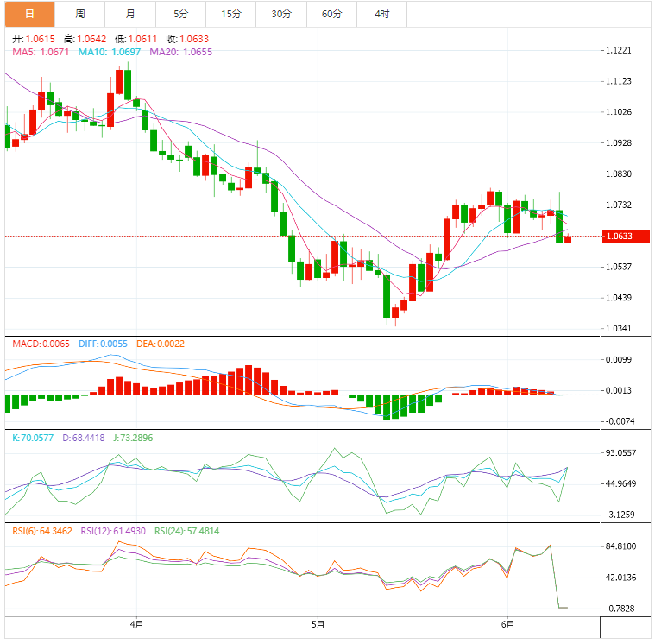
Task: Click the 1.0537 price axis label
Action: click(x=619, y=267)
